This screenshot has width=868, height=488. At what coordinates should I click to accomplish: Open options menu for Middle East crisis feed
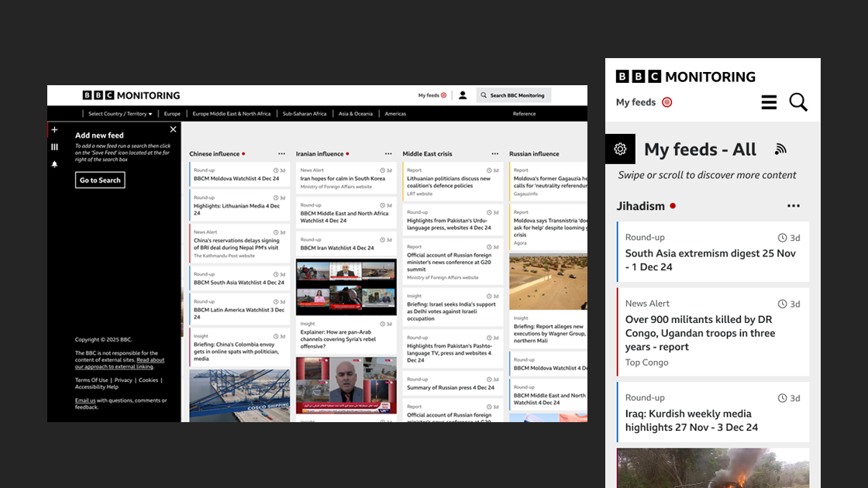[495, 154]
